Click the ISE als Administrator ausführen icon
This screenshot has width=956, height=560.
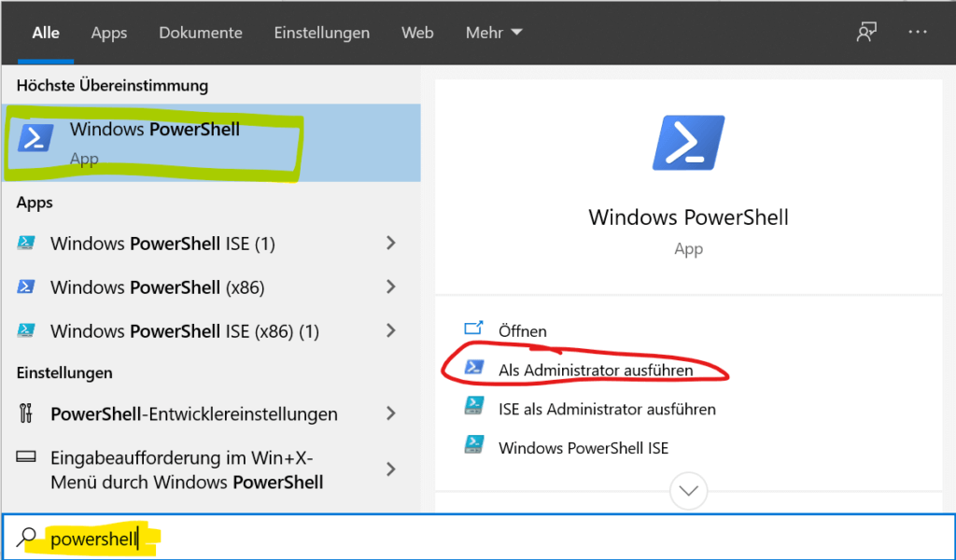[473, 407]
